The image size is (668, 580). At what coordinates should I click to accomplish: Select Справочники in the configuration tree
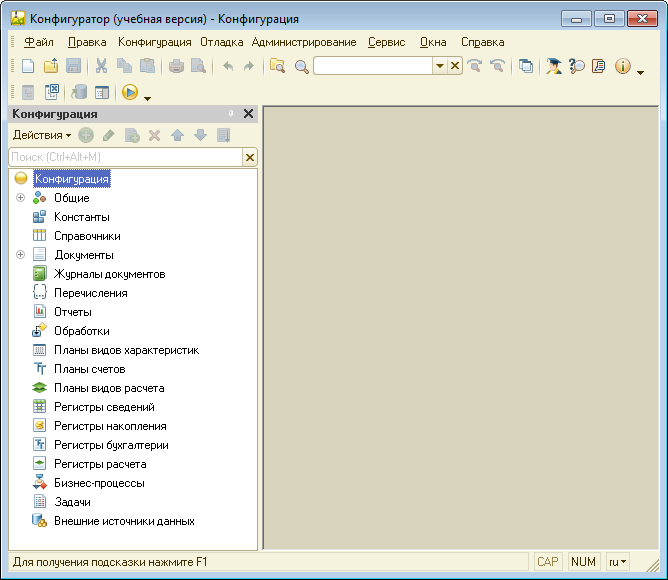click(x=87, y=236)
